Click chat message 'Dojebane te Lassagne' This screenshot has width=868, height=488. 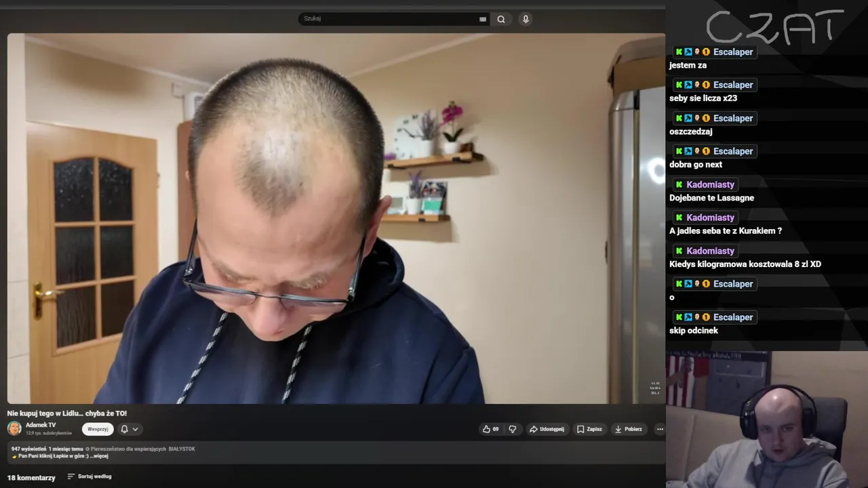711,198
